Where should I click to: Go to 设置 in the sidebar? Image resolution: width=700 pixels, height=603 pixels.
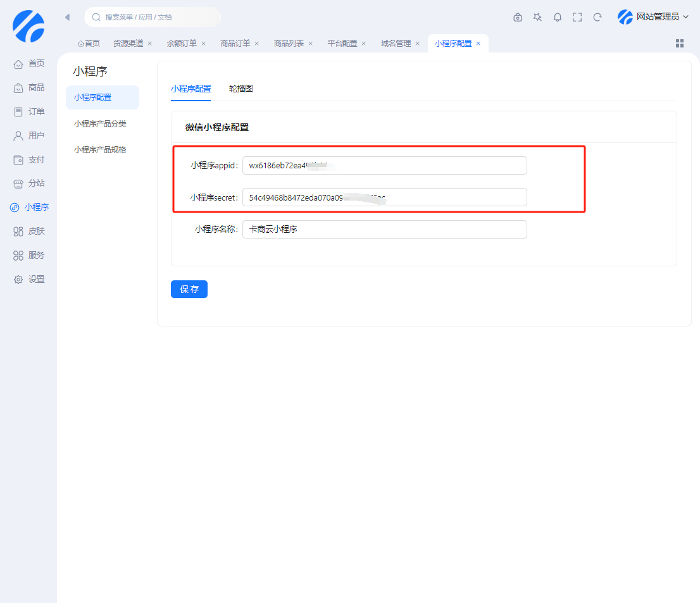click(29, 279)
